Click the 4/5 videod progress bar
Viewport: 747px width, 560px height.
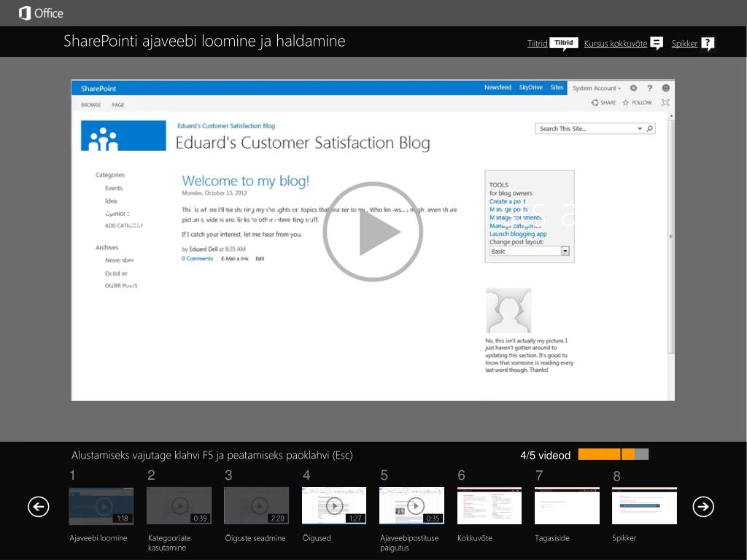(x=613, y=454)
